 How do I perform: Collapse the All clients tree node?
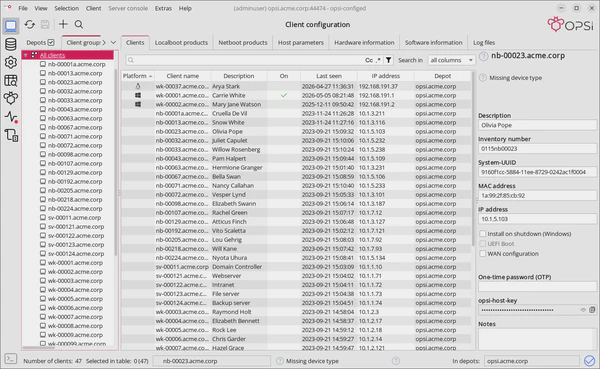pos(26,55)
